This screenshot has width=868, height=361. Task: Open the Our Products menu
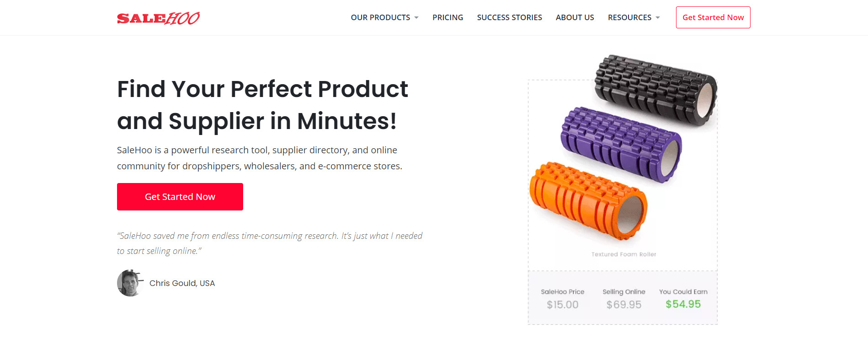tap(380, 17)
